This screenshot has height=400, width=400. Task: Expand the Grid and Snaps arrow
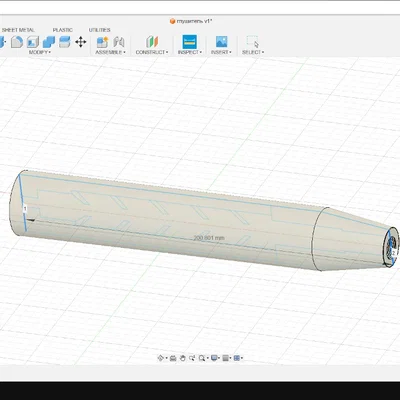(x=231, y=358)
